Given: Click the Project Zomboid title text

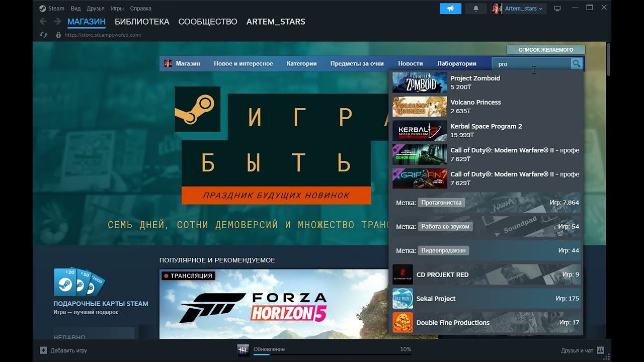Looking at the screenshot, I should 475,78.
